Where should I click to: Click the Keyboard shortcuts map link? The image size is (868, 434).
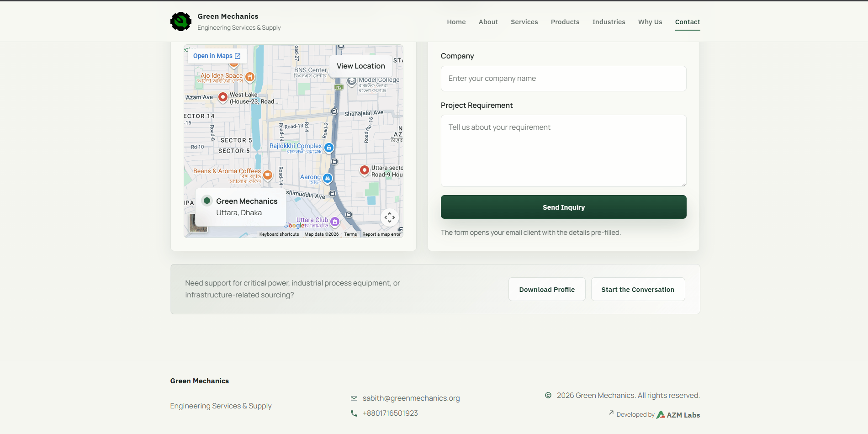279,234
